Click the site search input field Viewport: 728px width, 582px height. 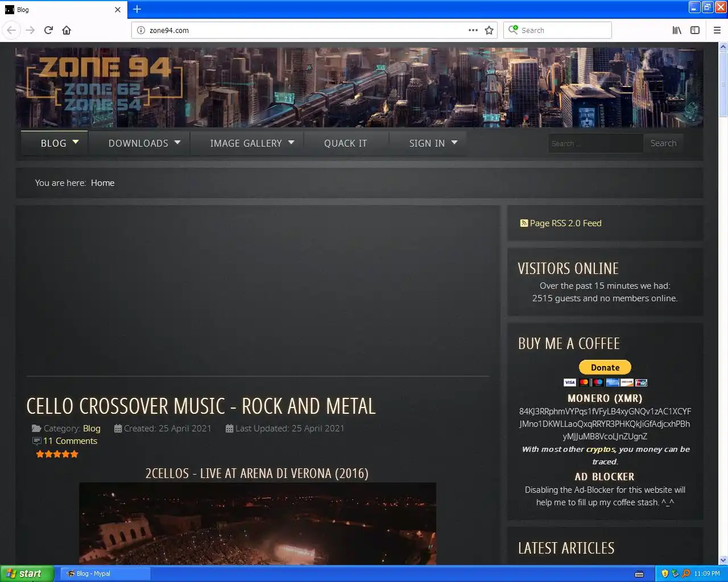point(595,143)
